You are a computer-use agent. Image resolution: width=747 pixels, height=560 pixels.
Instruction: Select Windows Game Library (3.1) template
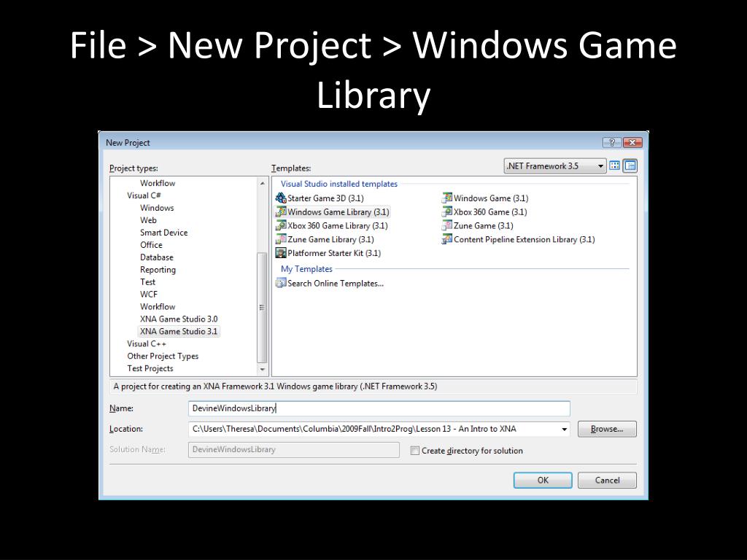point(338,212)
